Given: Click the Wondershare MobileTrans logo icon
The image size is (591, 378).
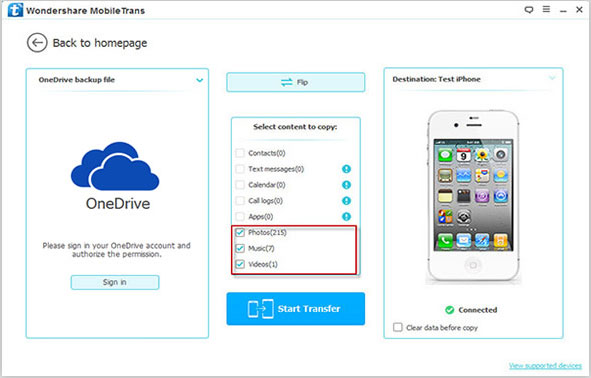Looking at the screenshot, I should 15,10.
